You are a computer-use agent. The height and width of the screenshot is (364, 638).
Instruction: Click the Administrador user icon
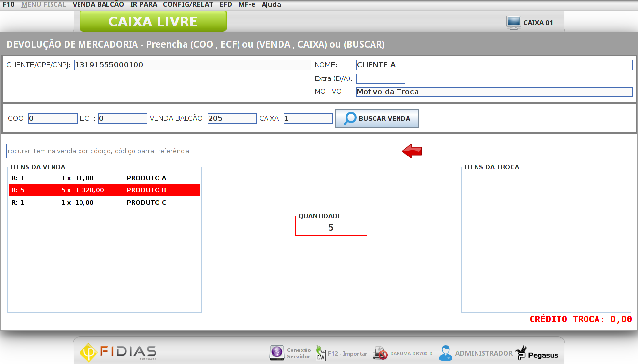point(446,353)
